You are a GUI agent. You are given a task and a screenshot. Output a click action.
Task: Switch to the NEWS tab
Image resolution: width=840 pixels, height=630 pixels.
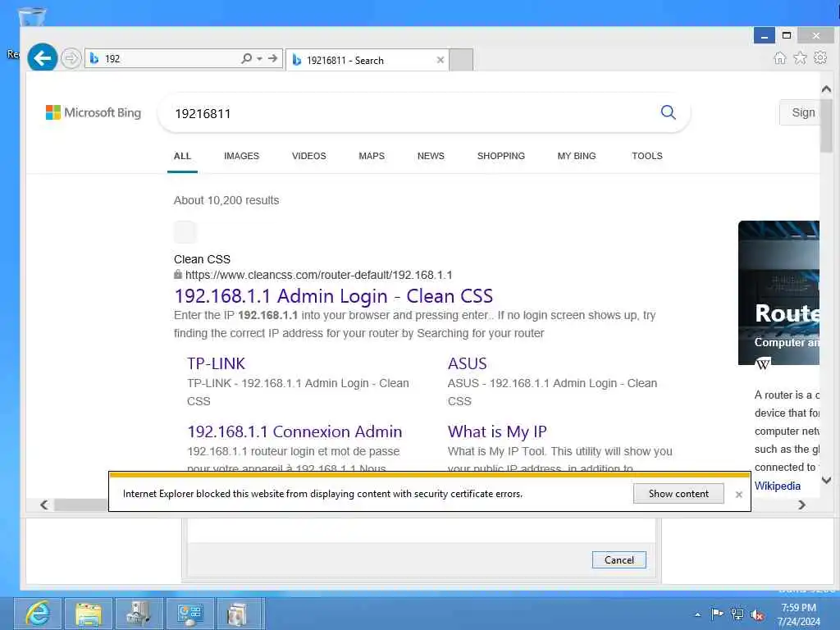431,156
